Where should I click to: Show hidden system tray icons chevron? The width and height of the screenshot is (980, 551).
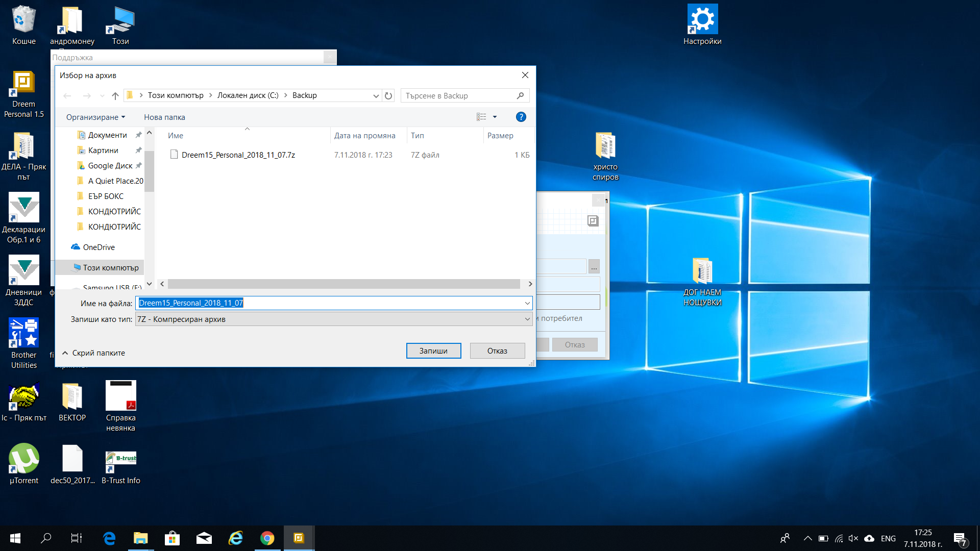[x=807, y=538]
